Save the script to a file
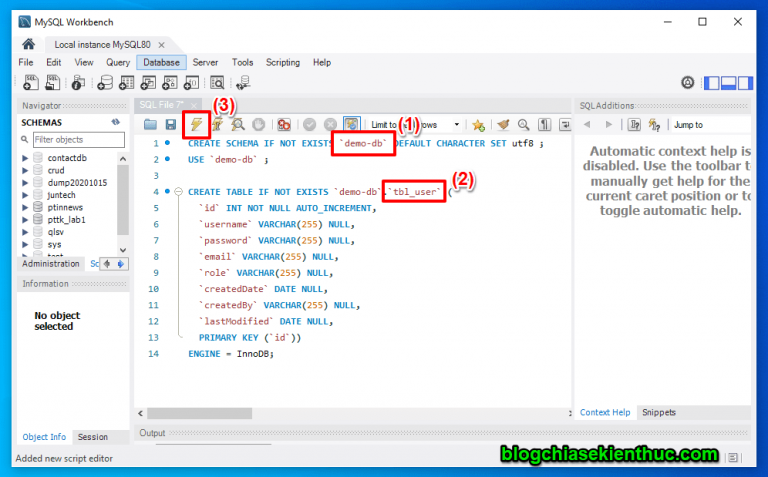The width and height of the screenshot is (768, 477). click(x=170, y=125)
